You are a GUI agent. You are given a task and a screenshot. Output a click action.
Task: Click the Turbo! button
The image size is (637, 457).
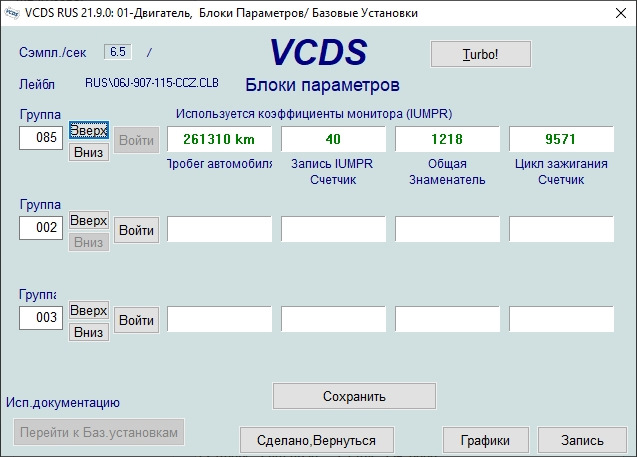(x=481, y=54)
